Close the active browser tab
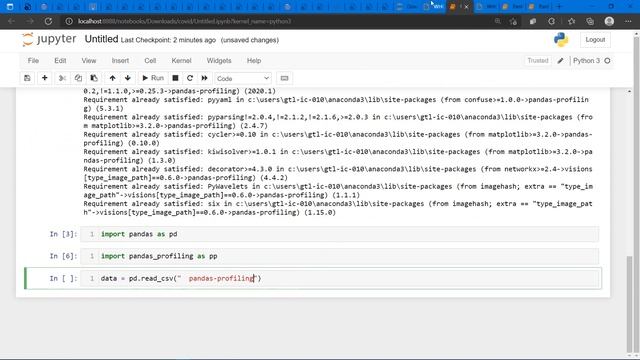Viewport: 640px width, 360px height. pyautogui.click(x=467, y=7)
